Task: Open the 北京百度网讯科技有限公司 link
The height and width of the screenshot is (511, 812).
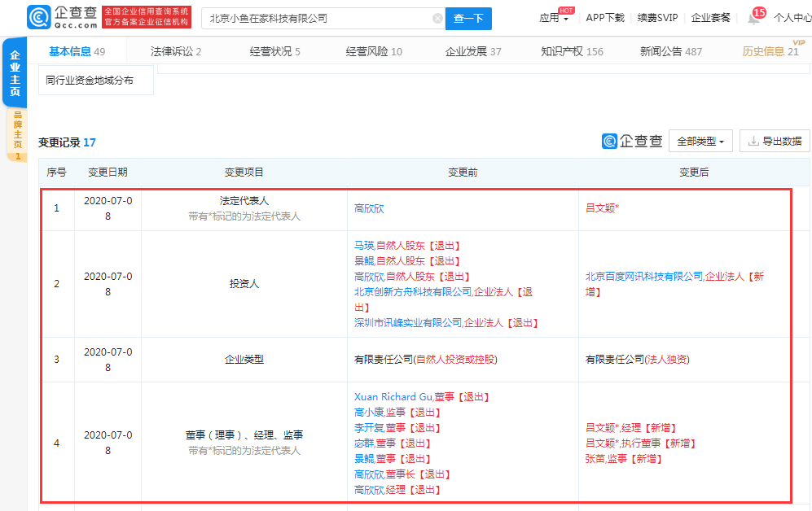Action: point(643,277)
